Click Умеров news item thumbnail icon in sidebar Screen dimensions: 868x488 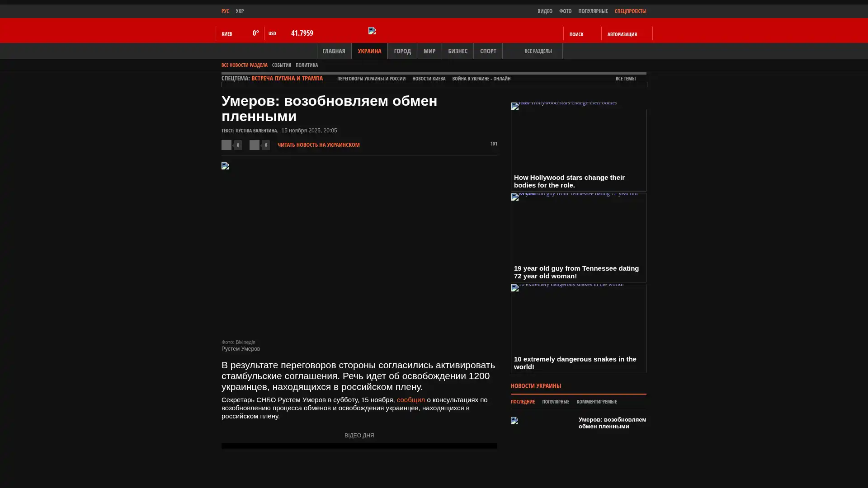pos(514,421)
